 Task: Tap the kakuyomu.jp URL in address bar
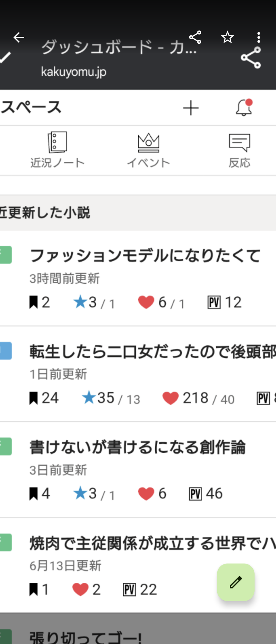click(74, 72)
